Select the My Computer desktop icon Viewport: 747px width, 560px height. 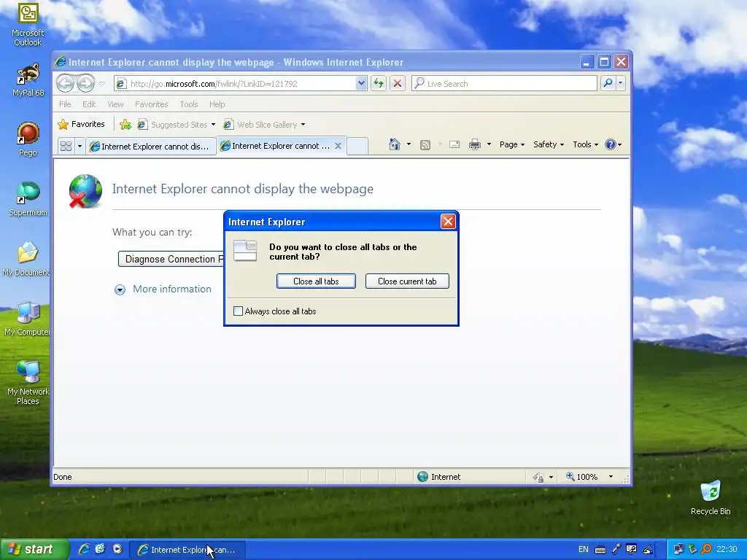(x=27, y=318)
